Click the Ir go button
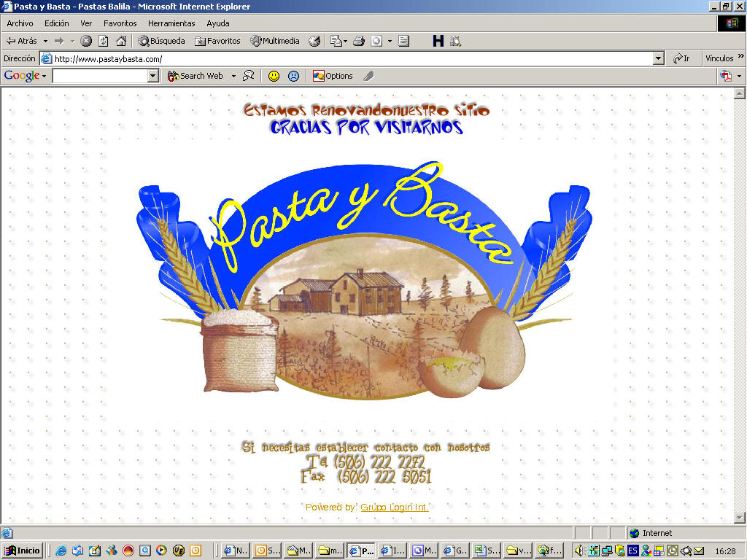Screen dimensions: 747x560 (682, 58)
